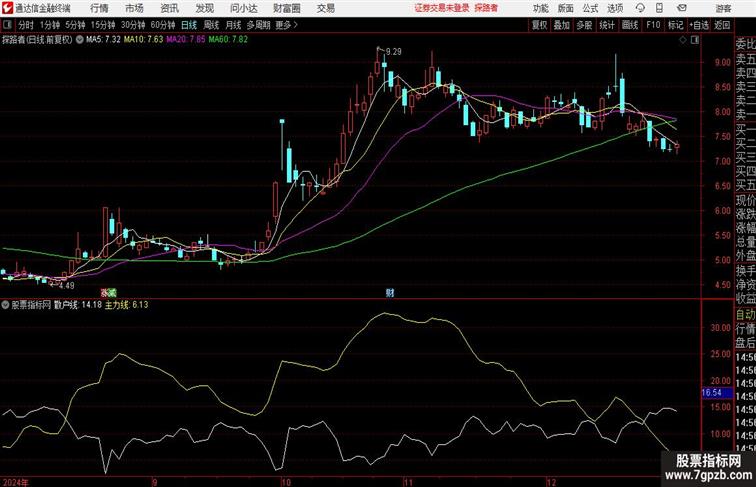Click the 统计 statistics button
Image resolution: width=756 pixels, height=487 pixels.
(607, 25)
